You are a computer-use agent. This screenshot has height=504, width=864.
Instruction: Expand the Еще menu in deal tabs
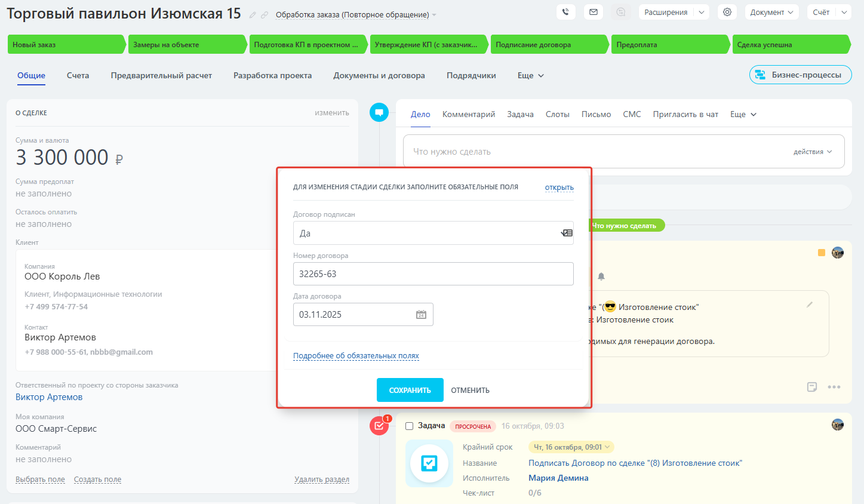click(531, 76)
